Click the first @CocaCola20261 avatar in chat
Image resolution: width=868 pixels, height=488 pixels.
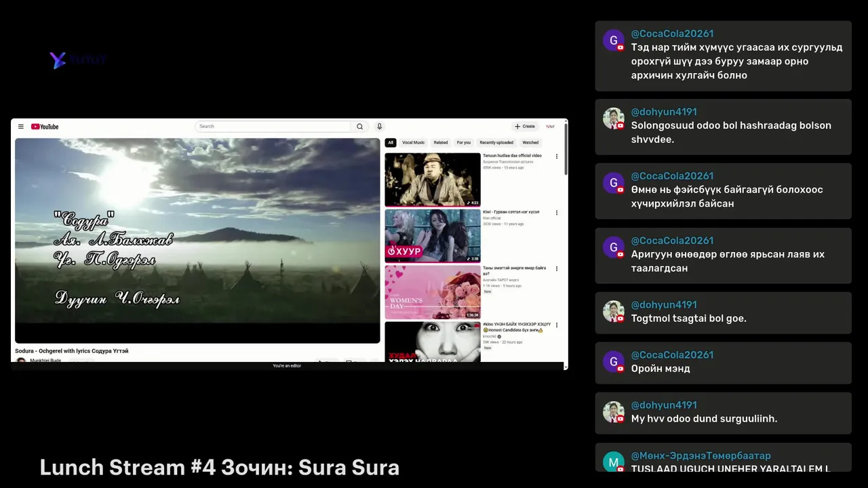tap(614, 40)
